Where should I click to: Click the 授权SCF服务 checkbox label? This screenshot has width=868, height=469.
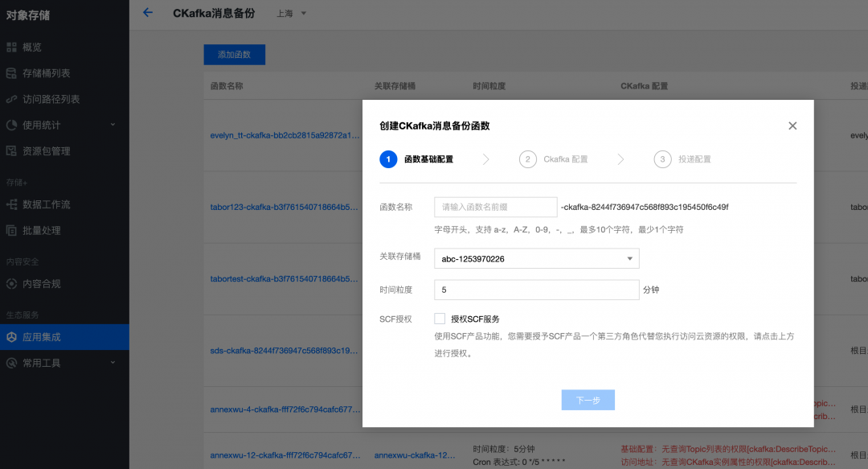click(x=475, y=319)
